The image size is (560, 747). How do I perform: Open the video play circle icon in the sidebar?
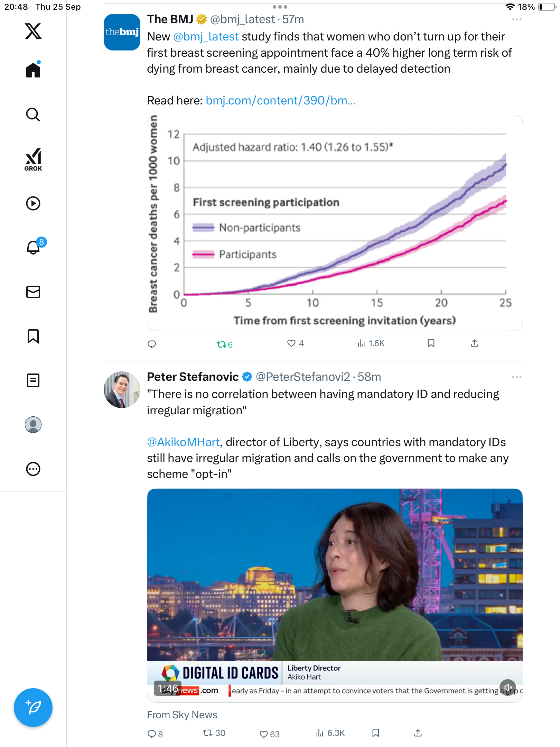[33, 203]
